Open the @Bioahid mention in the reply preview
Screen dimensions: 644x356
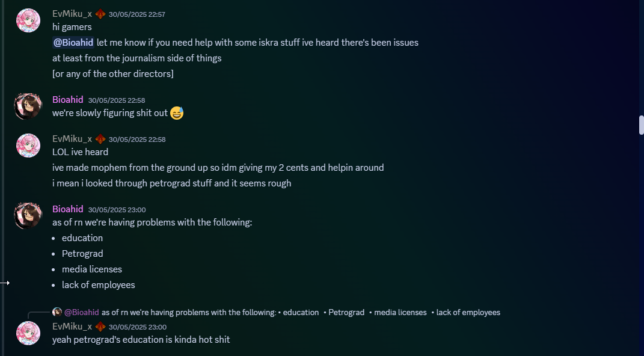click(82, 312)
